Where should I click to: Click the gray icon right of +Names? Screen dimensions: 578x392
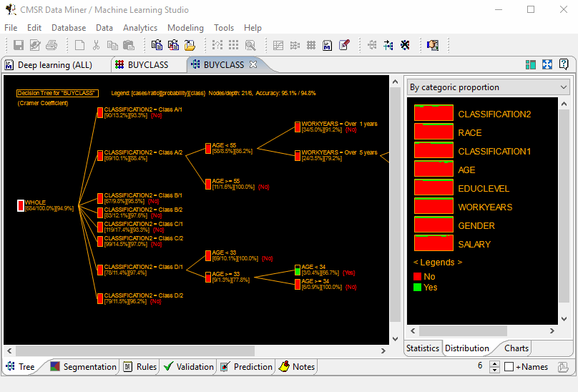click(563, 367)
